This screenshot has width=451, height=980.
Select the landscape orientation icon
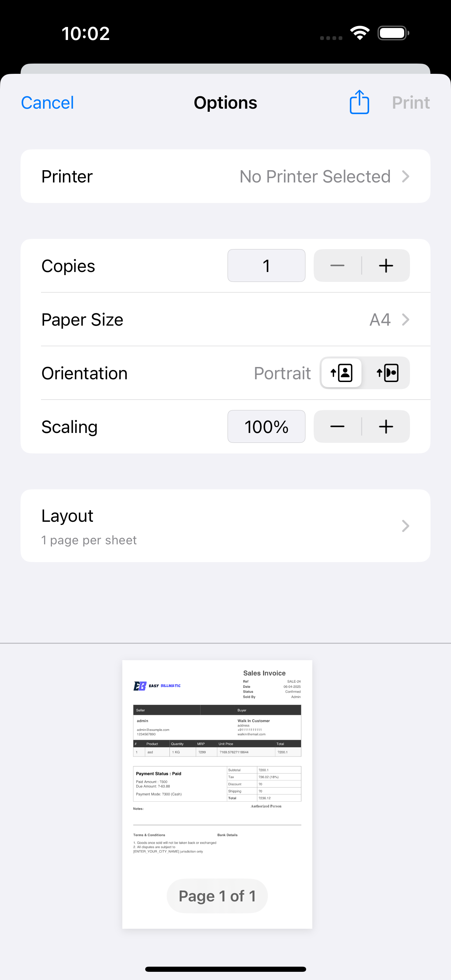tap(387, 373)
